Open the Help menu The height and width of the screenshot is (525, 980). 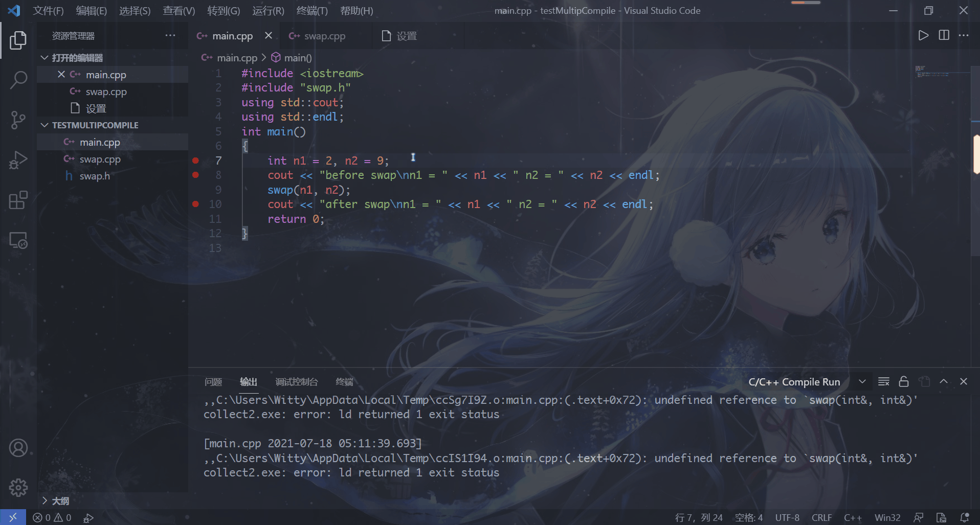[x=357, y=11]
